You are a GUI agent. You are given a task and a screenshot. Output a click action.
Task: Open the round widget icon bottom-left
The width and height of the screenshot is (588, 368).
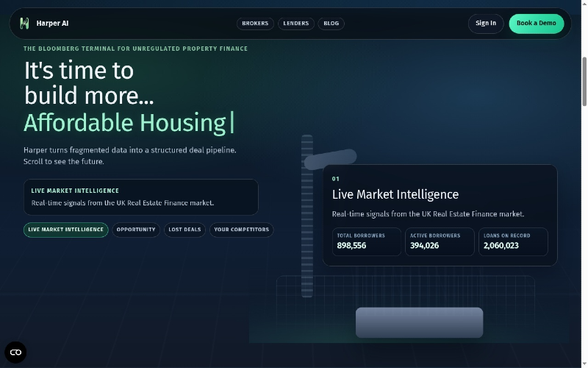click(15, 353)
